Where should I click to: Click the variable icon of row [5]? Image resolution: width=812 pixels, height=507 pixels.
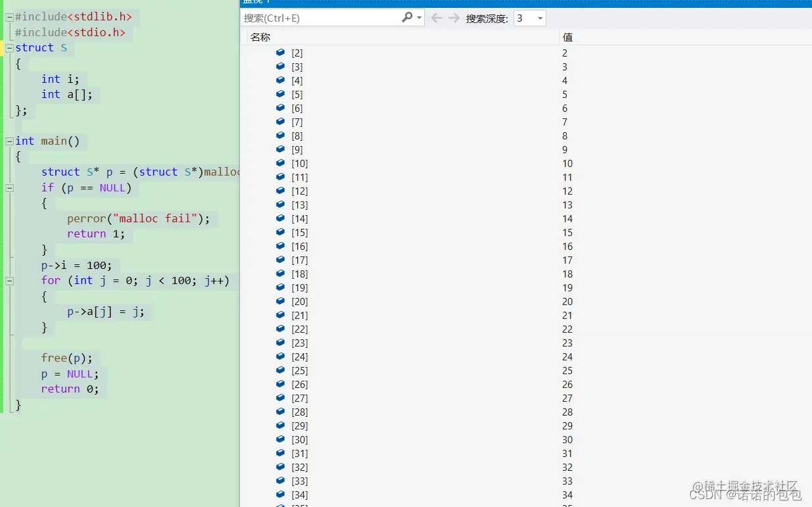tap(280, 94)
